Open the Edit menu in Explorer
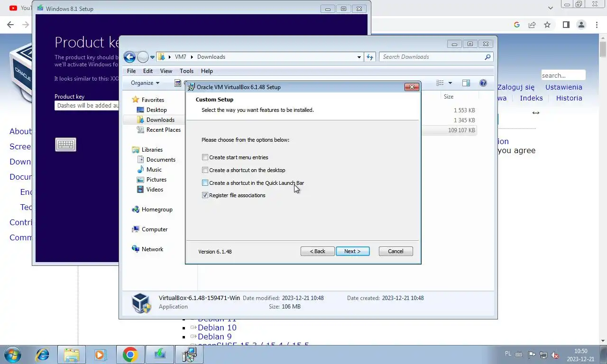607x364 pixels. pyautogui.click(x=148, y=71)
